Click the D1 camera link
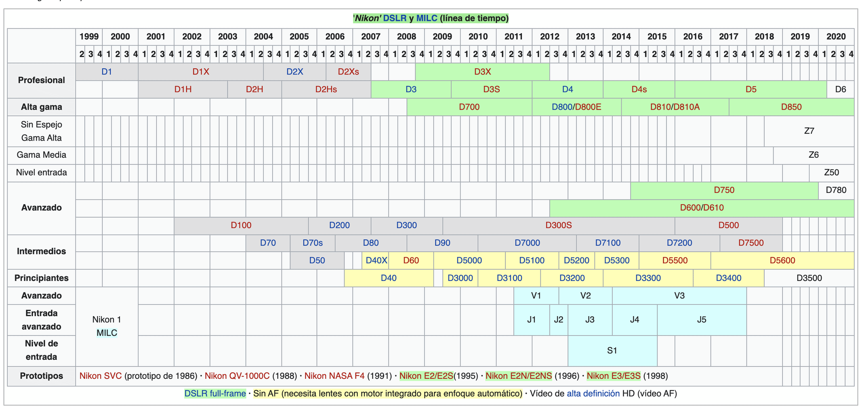 [x=107, y=72]
